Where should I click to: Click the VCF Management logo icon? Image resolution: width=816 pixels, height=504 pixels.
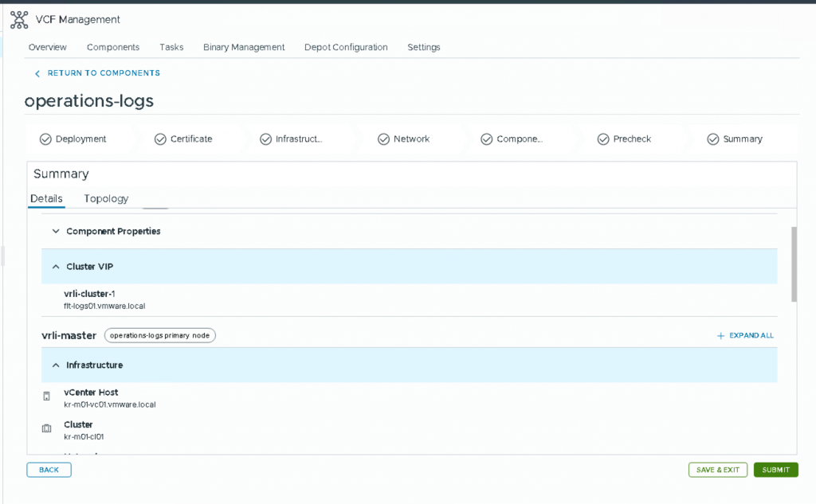(x=19, y=19)
